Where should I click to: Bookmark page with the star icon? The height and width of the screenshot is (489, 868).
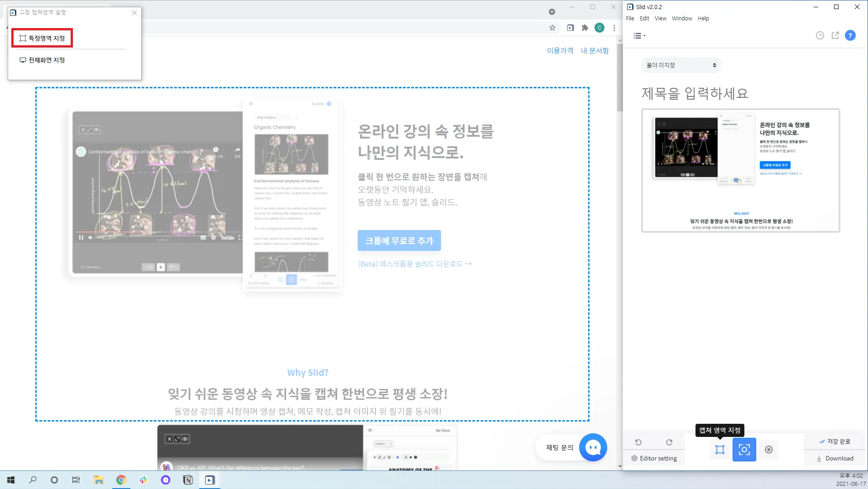[x=552, y=28]
